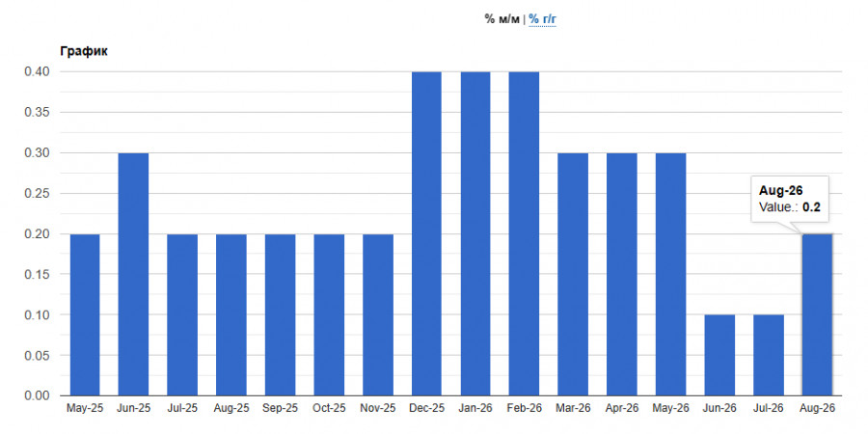The image size is (868, 434).
Task: Select the Mar-26 bar
Action: (x=573, y=275)
